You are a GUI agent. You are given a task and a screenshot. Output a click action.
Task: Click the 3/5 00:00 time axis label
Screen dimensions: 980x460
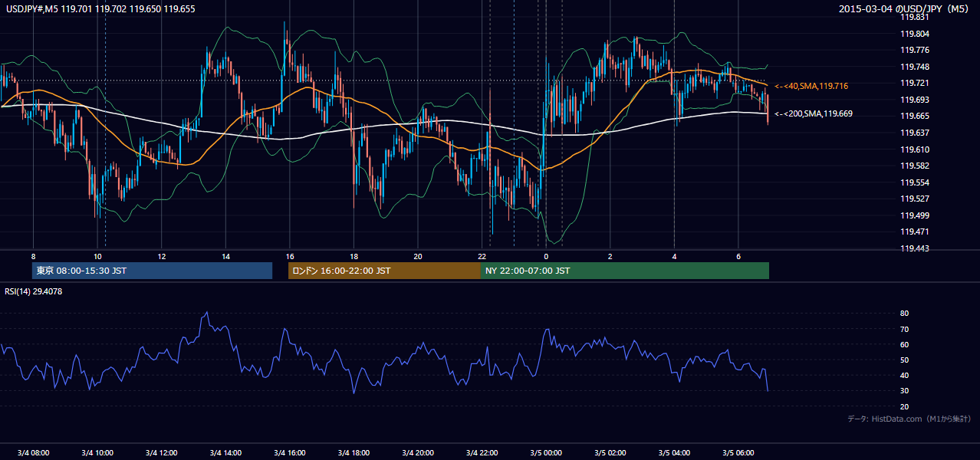(x=546, y=452)
